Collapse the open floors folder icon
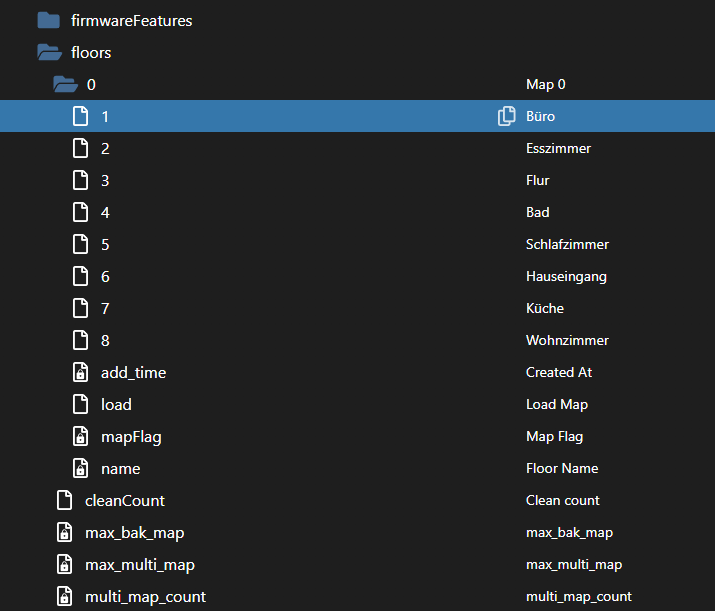The image size is (715, 611). click(x=48, y=52)
